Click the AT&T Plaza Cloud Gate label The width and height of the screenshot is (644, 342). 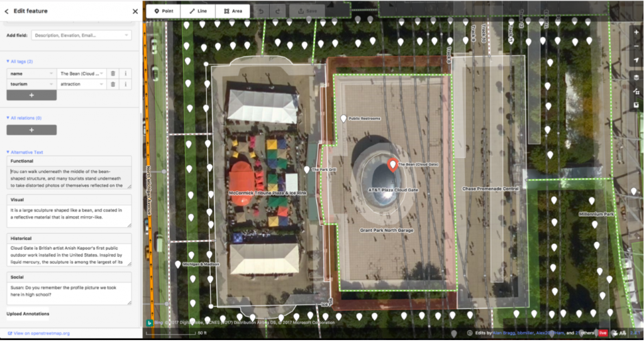[393, 190]
